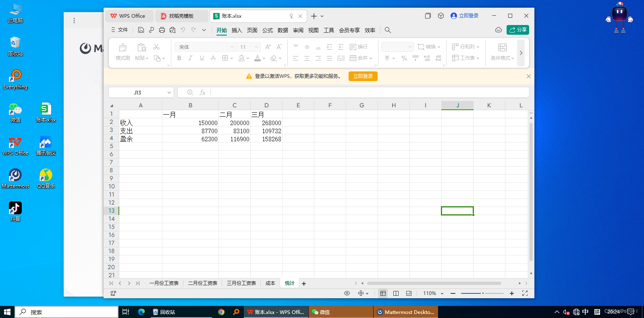The width and height of the screenshot is (644, 318).
Task: Open the number format combo box
Action: point(398,47)
